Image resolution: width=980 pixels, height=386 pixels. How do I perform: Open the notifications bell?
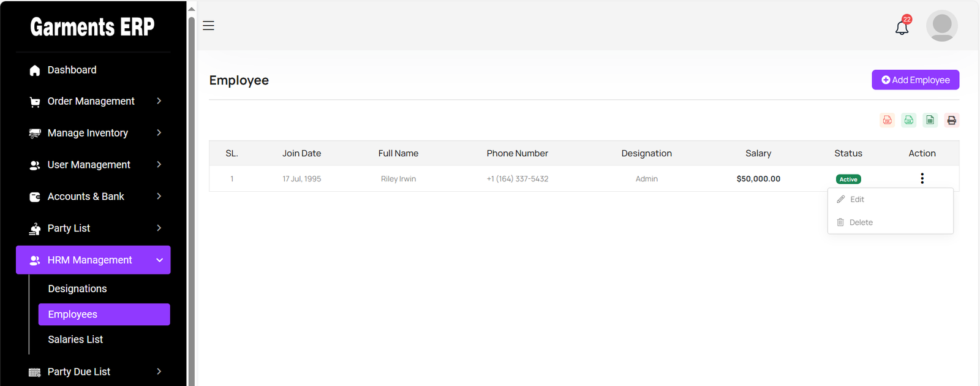(x=902, y=27)
